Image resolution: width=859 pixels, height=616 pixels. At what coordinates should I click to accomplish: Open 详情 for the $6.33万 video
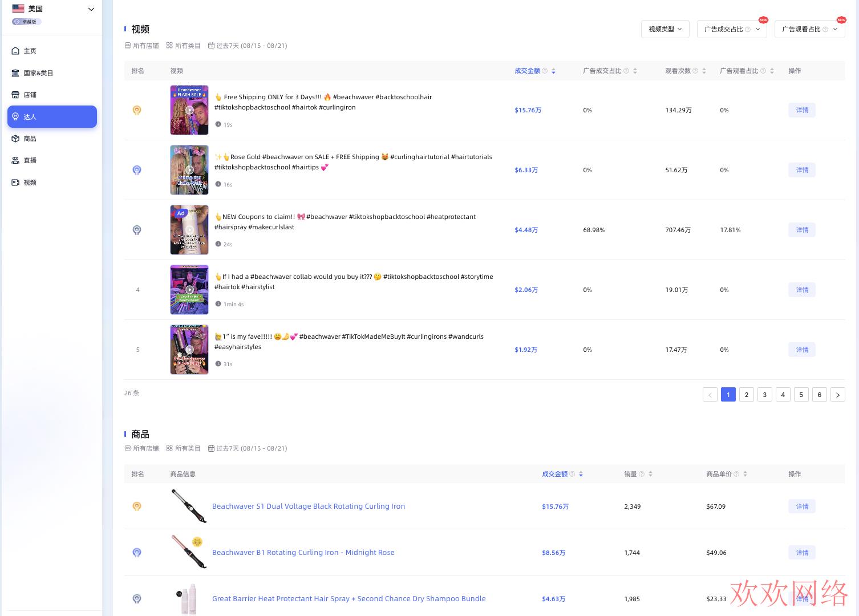tap(802, 170)
